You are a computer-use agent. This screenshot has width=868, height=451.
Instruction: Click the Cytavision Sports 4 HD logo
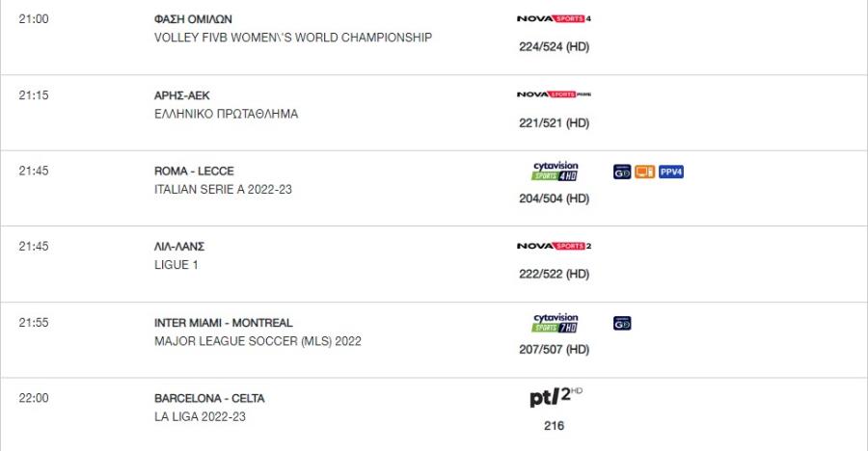coord(556,171)
